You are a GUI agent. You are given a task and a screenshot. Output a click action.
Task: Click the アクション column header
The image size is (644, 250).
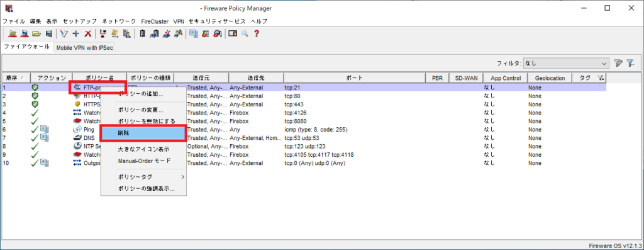(52, 78)
